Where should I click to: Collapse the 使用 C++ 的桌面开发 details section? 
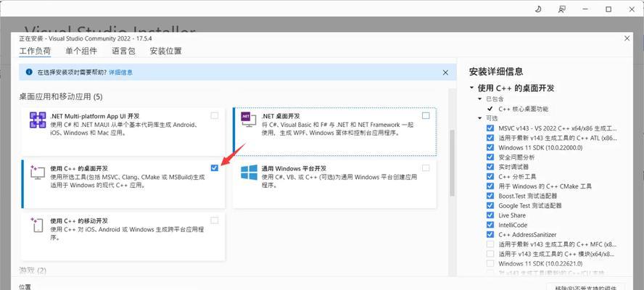point(471,88)
